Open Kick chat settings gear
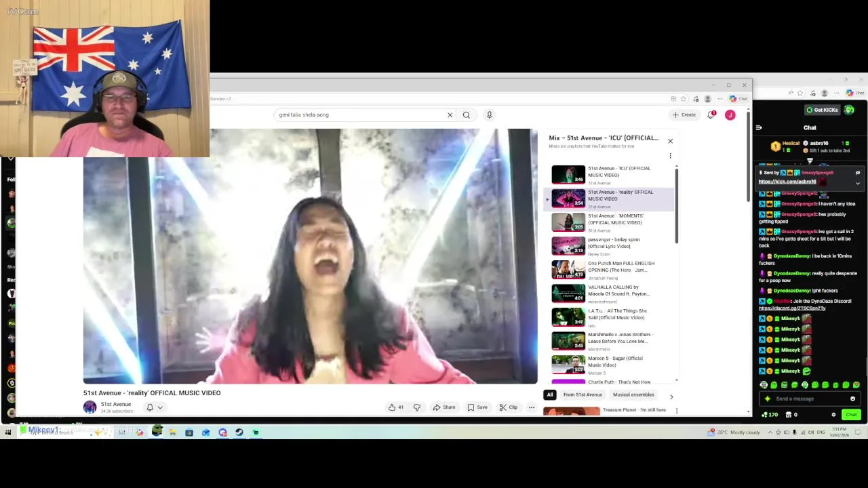868x488 pixels. [833, 415]
